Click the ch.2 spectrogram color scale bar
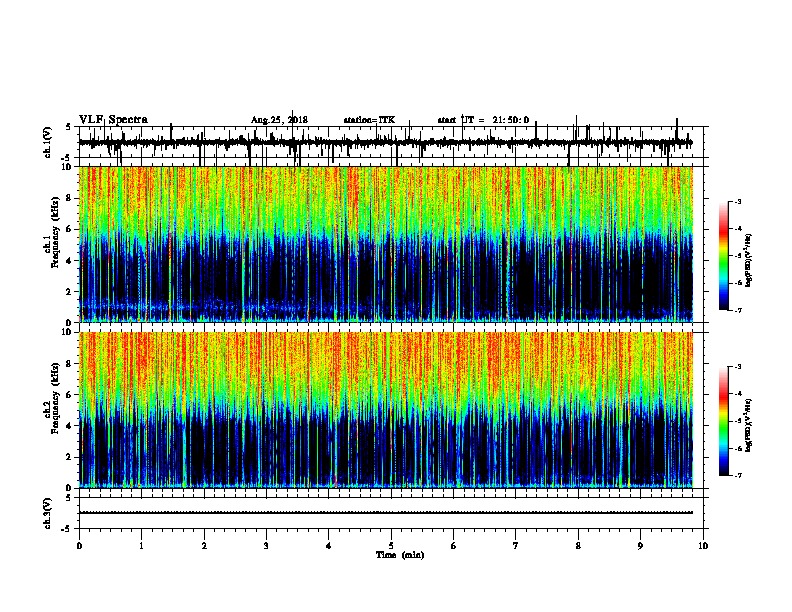This screenshot has height=612, width=792. click(x=723, y=421)
